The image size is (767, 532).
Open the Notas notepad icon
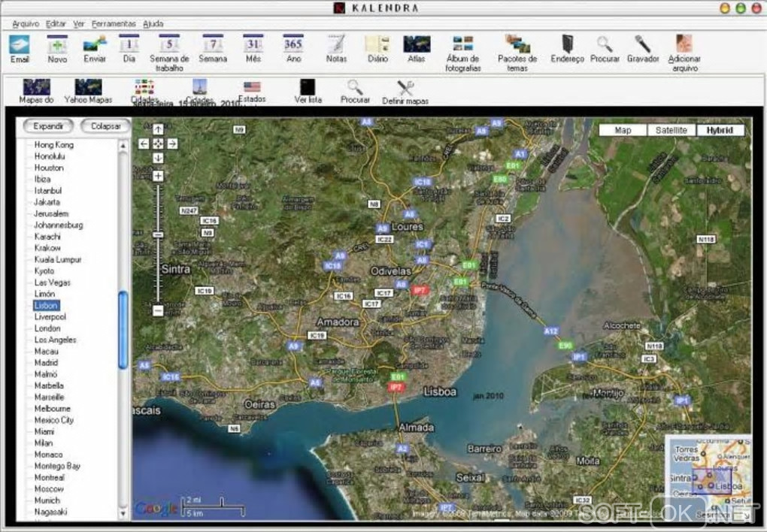click(x=336, y=46)
